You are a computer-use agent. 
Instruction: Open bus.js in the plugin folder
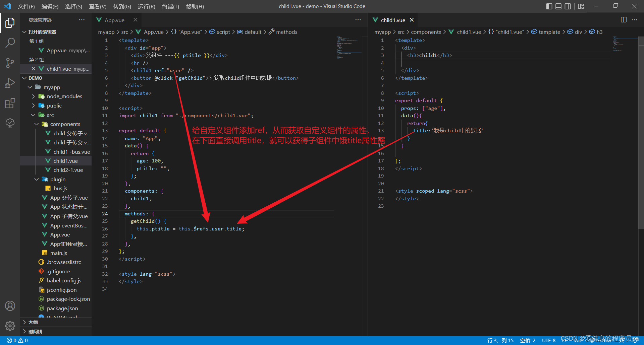coord(56,189)
